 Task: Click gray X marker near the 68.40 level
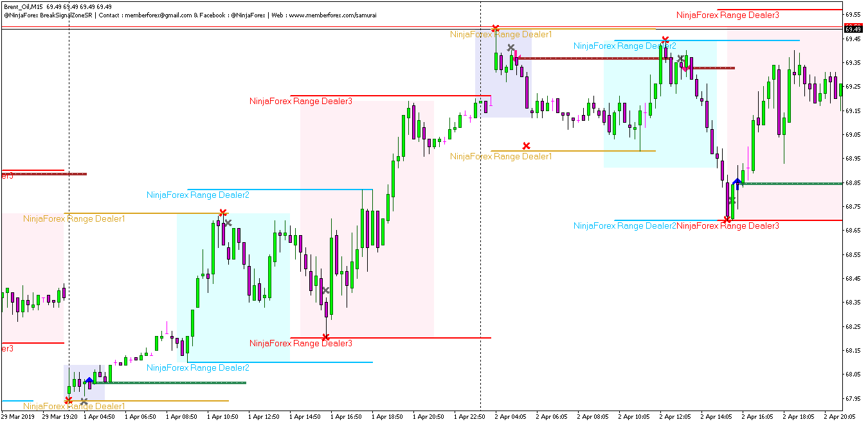click(x=326, y=290)
